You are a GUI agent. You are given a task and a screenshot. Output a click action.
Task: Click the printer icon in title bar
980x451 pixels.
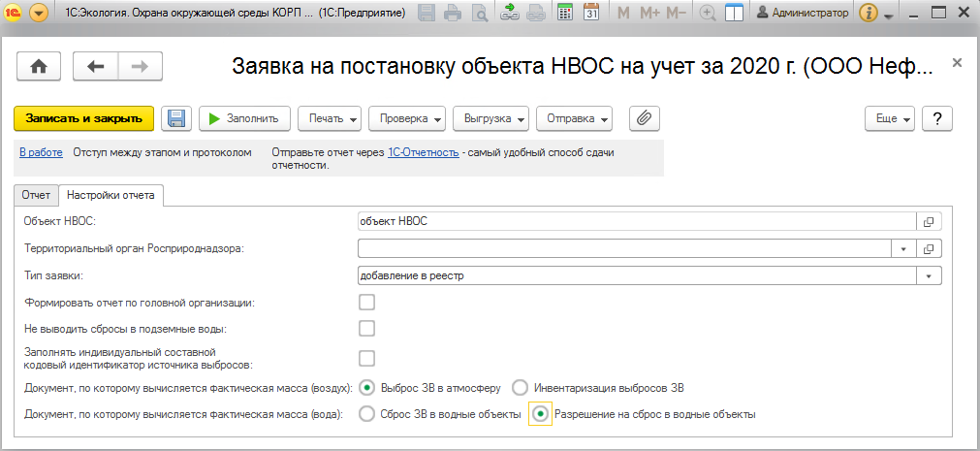(455, 12)
